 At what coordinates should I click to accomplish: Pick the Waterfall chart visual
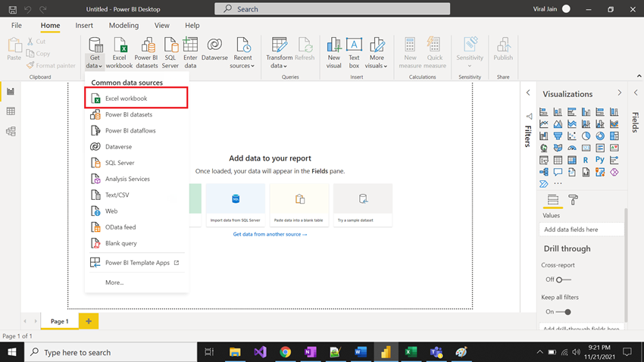tap(544, 136)
